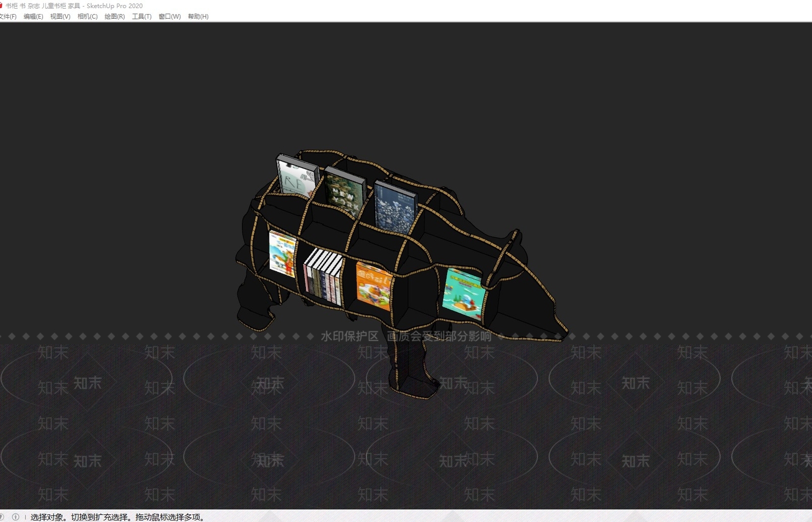Select the row of striped book spines
The height and width of the screenshot is (522, 812).
point(323,276)
